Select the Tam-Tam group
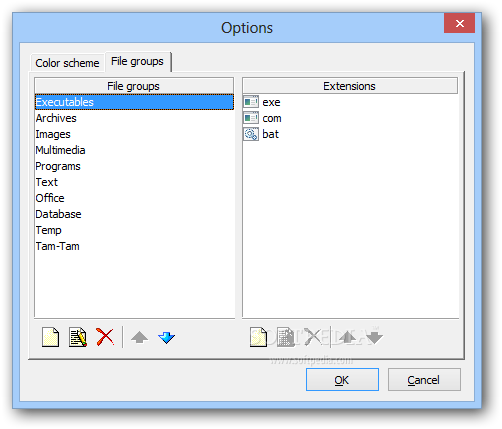The height and width of the screenshot is (429, 502). 134,246
